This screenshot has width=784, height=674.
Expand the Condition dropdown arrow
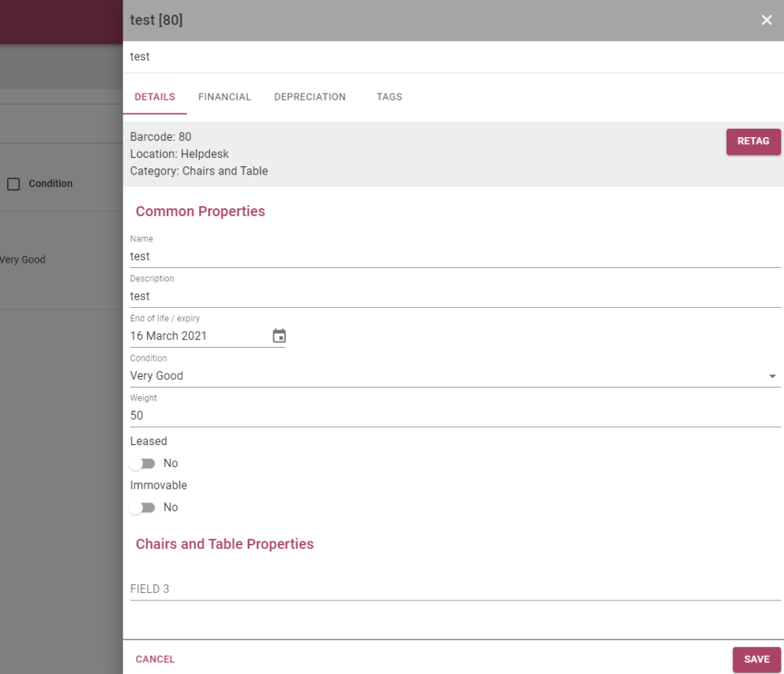[x=772, y=376]
